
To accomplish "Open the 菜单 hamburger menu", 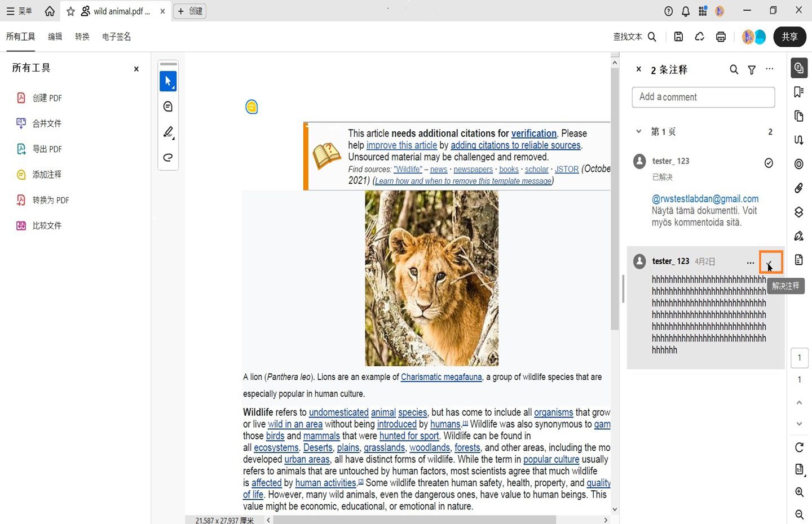I will pos(19,11).
